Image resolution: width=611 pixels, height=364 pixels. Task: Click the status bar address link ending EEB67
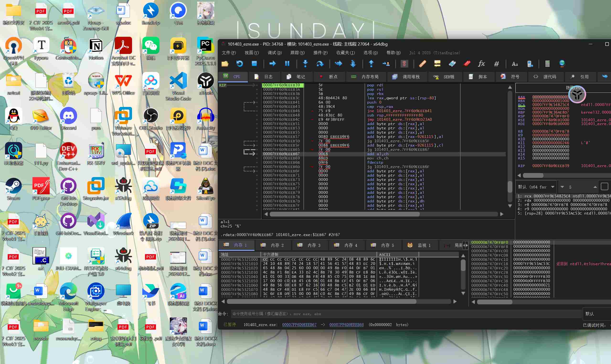click(x=299, y=325)
